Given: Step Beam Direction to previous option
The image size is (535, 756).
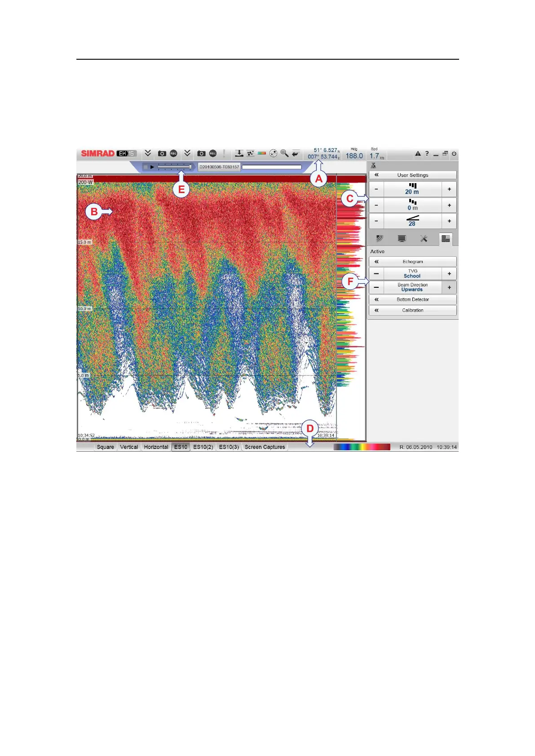Looking at the screenshot, I should click(376, 287).
